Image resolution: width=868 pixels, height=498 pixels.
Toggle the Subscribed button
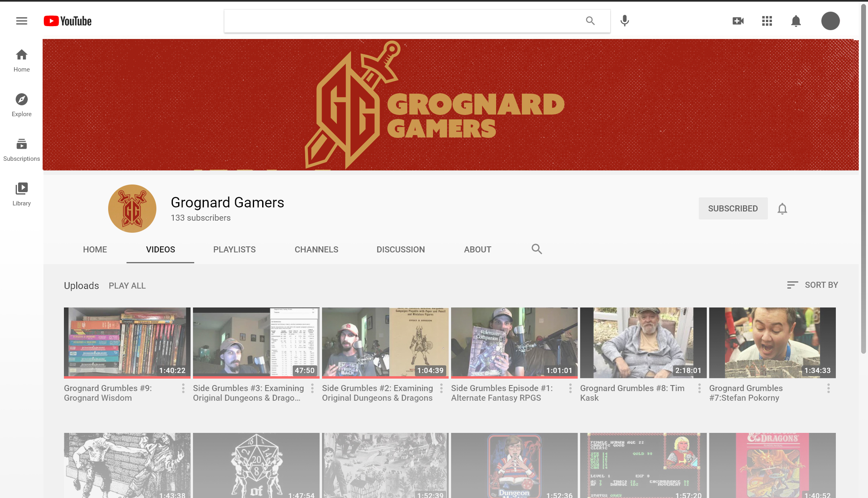coord(733,209)
